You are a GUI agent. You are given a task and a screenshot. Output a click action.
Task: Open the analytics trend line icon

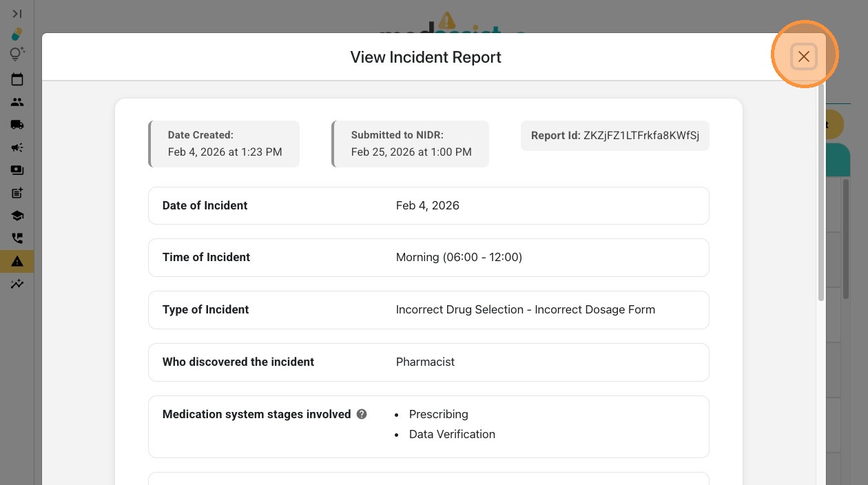[x=17, y=284]
